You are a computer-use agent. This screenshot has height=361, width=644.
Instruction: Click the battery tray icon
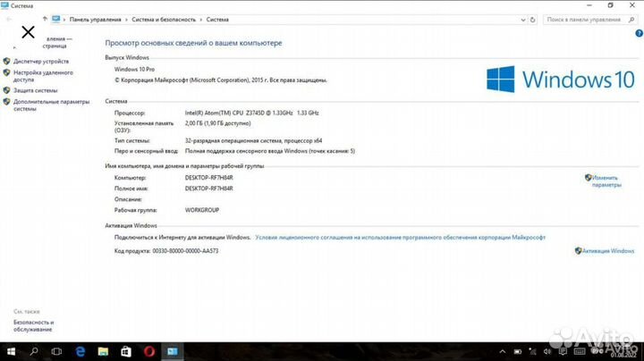518,351
